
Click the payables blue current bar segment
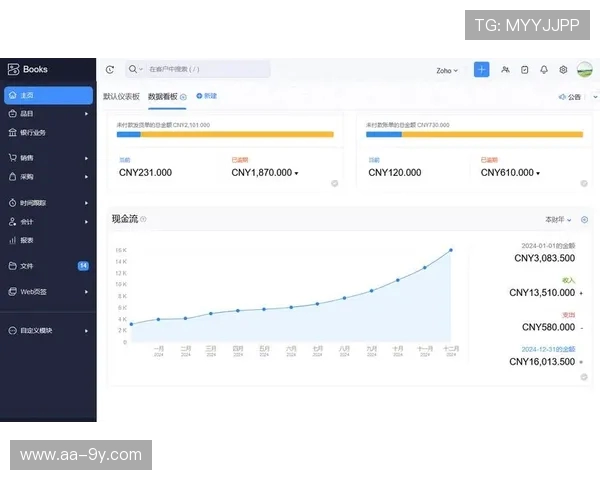tap(384, 134)
